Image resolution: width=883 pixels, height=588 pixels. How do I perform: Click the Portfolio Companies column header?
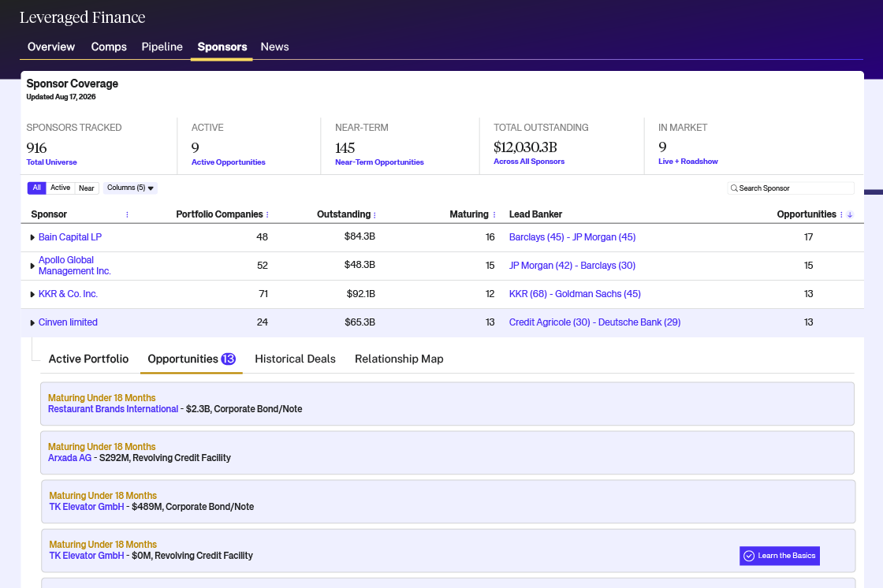pos(219,214)
